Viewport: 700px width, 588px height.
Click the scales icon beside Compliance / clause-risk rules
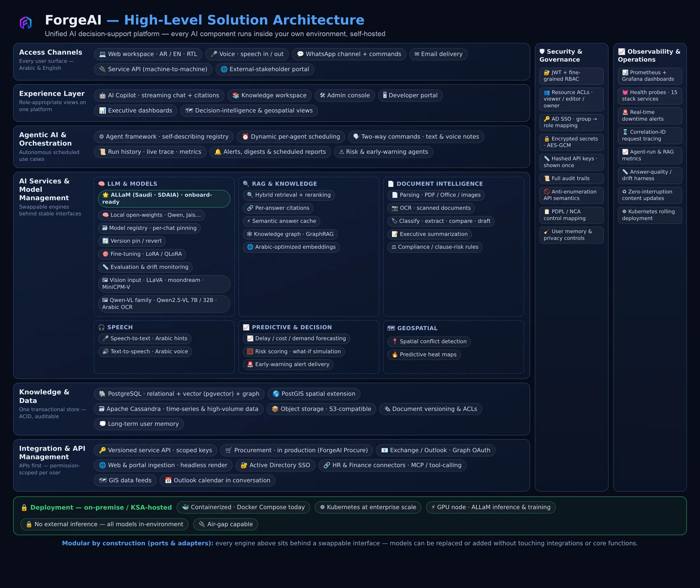[394, 247]
